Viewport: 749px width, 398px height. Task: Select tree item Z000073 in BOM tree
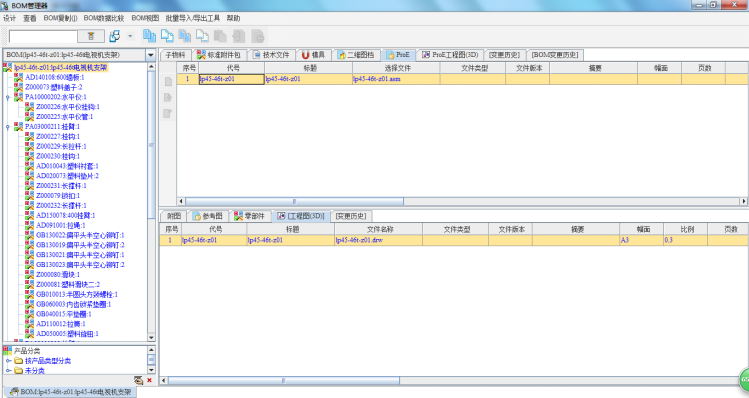point(54,87)
